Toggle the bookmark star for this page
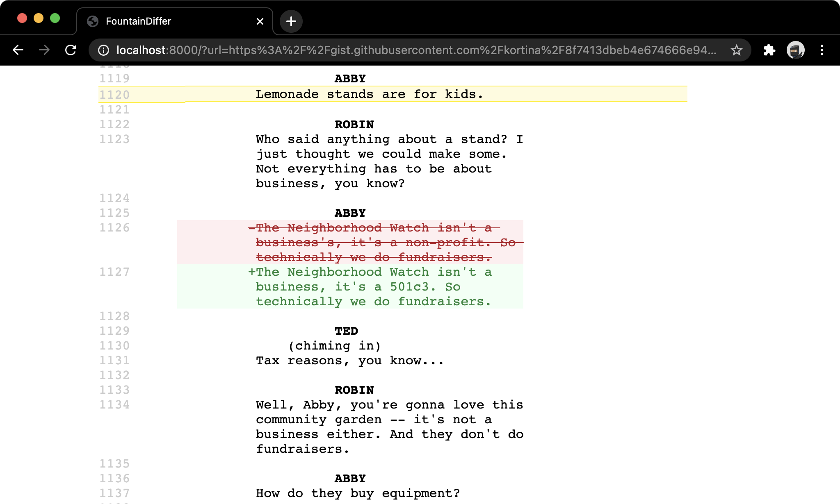The image size is (840, 504). [735, 50]
